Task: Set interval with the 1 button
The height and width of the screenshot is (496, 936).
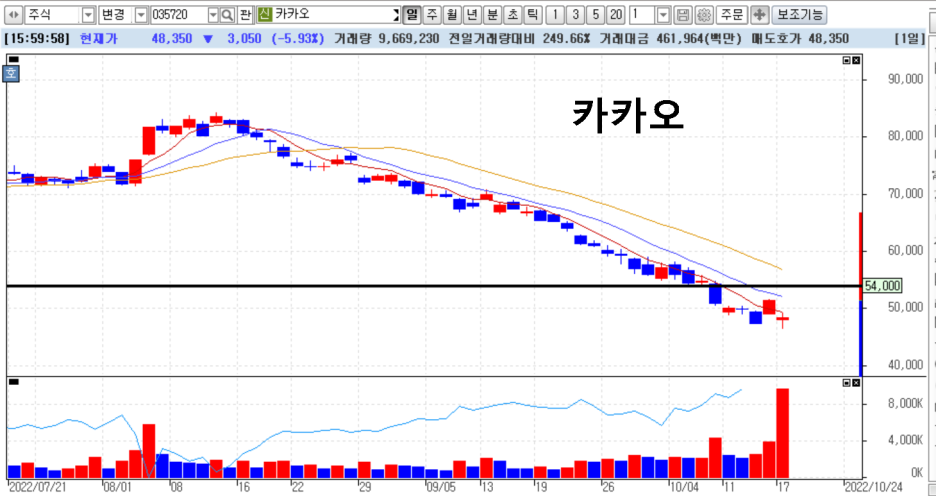Action: click(555, 14)
